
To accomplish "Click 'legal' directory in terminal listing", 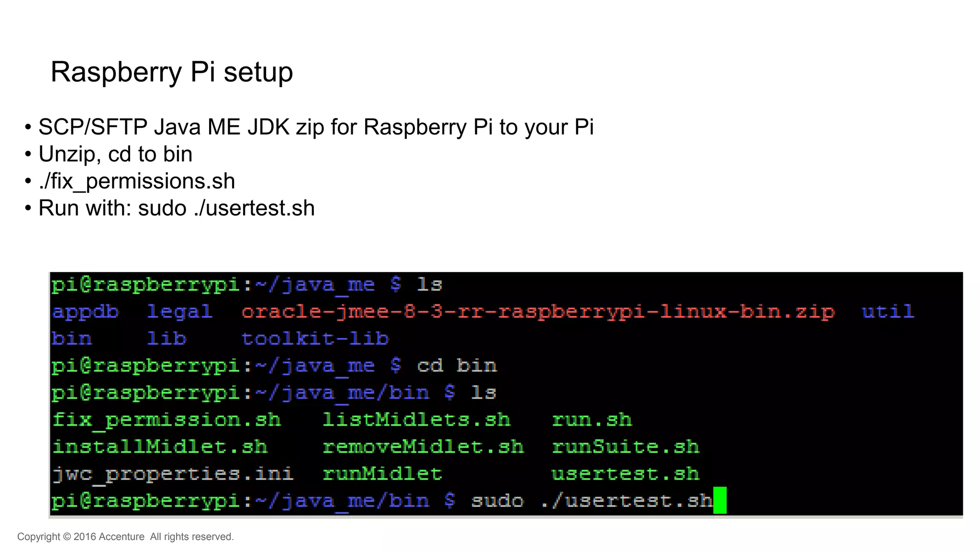I will [x=179, y=312].
